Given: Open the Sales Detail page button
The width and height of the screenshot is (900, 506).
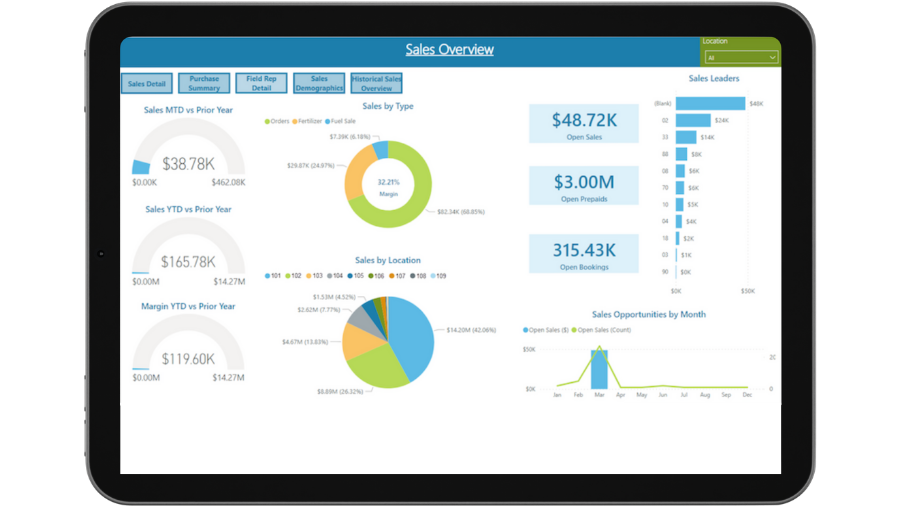Looking at the screenshot, I should [x=147, y=84].
